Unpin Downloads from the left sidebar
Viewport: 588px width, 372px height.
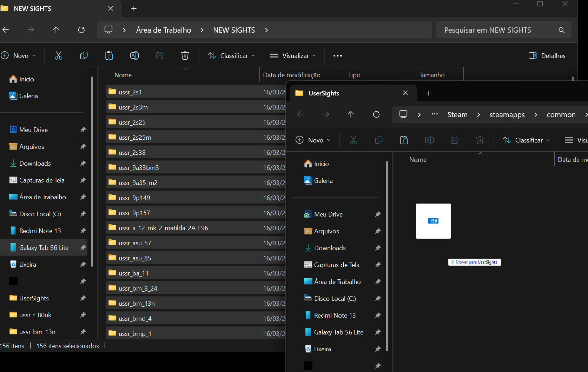coord(83,164)
